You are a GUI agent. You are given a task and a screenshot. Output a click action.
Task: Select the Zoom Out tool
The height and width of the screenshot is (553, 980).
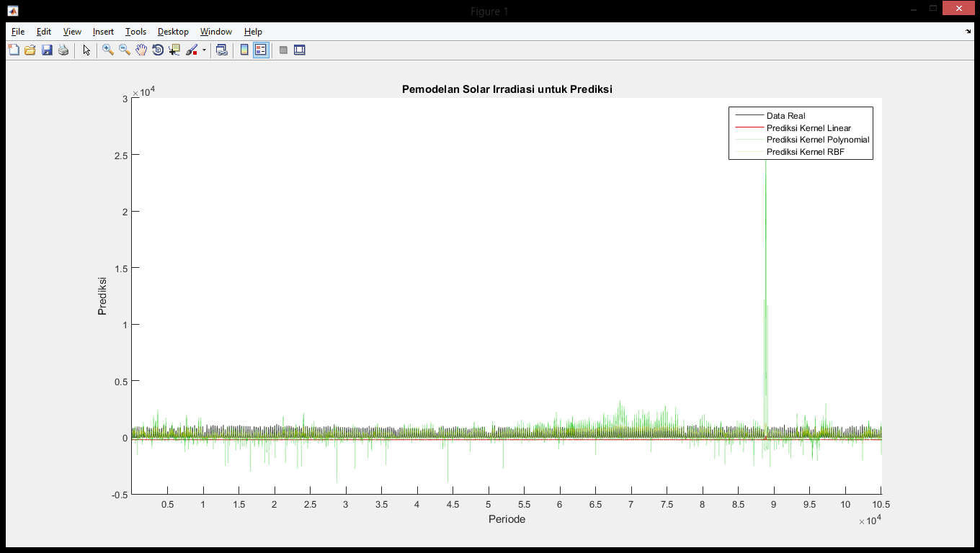coord(125,50)
